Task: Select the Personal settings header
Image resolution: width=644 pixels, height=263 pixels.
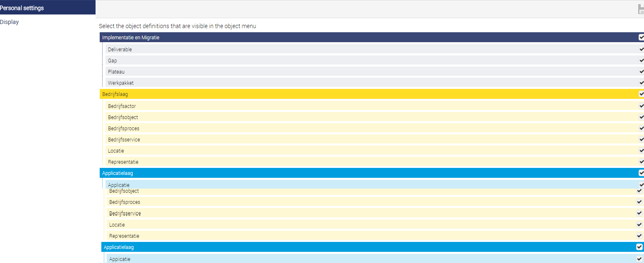Action: 48,7
